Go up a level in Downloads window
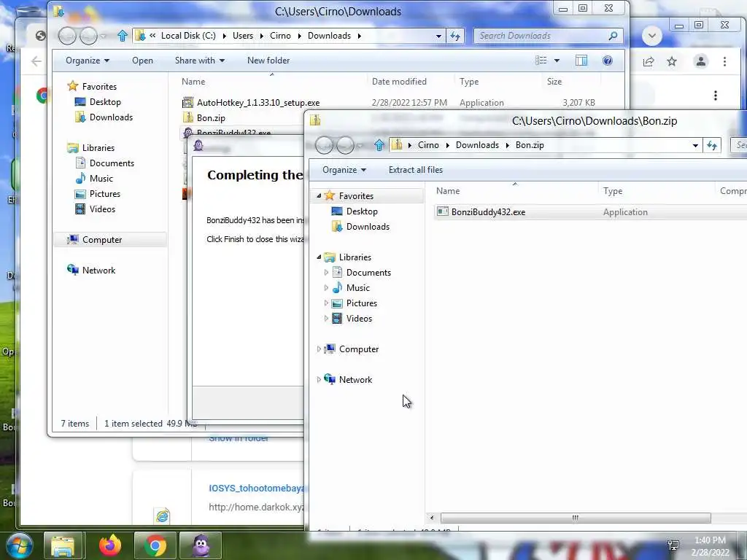Viewport: 747px width, 560px height. (x=123, y=36)
